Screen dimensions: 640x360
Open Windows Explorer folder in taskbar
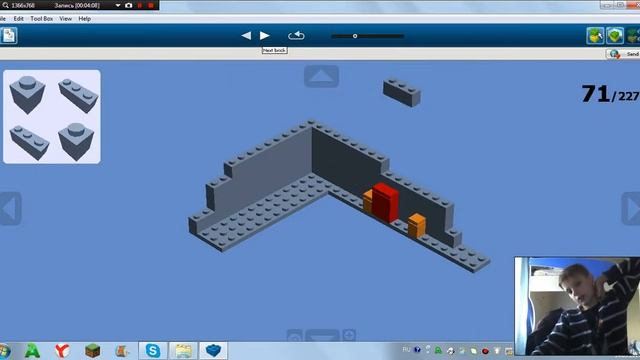click(183, 351)
